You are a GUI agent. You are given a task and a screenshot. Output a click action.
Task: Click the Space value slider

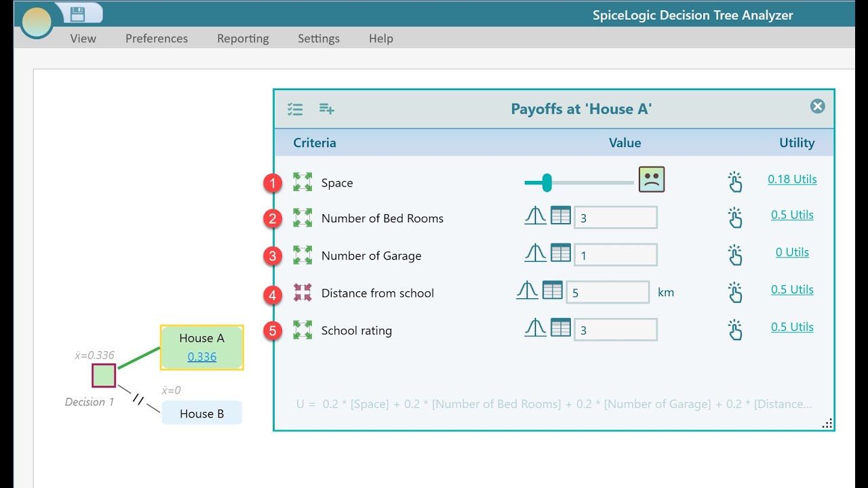(579, 182)
